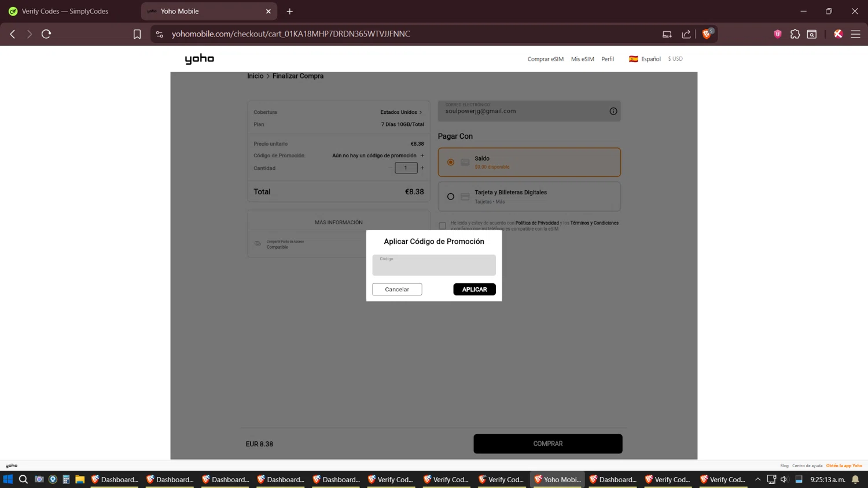
Task: Focus the Código input field
Action: [434, 265]
